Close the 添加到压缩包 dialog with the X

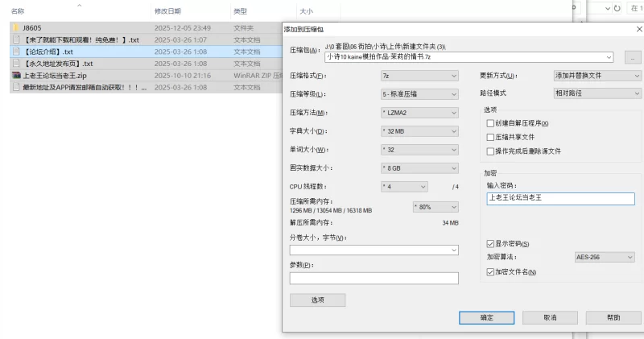639,29
